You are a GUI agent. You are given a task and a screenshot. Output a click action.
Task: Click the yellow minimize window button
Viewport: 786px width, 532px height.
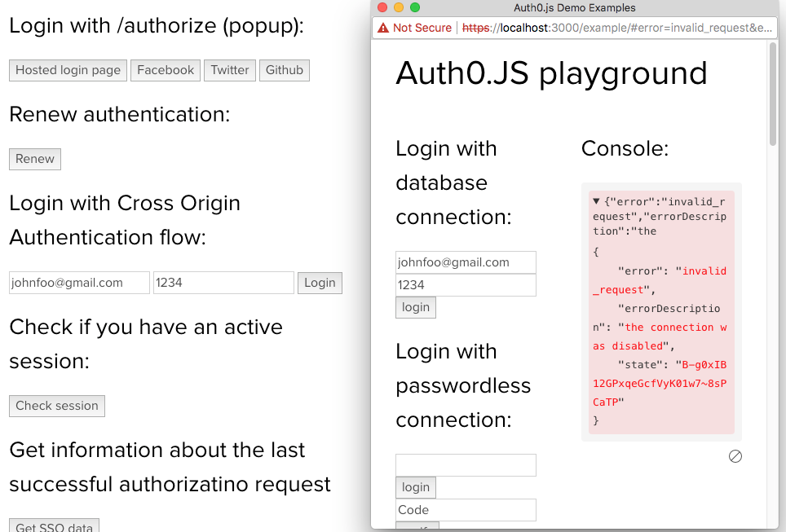pos(399,7)
